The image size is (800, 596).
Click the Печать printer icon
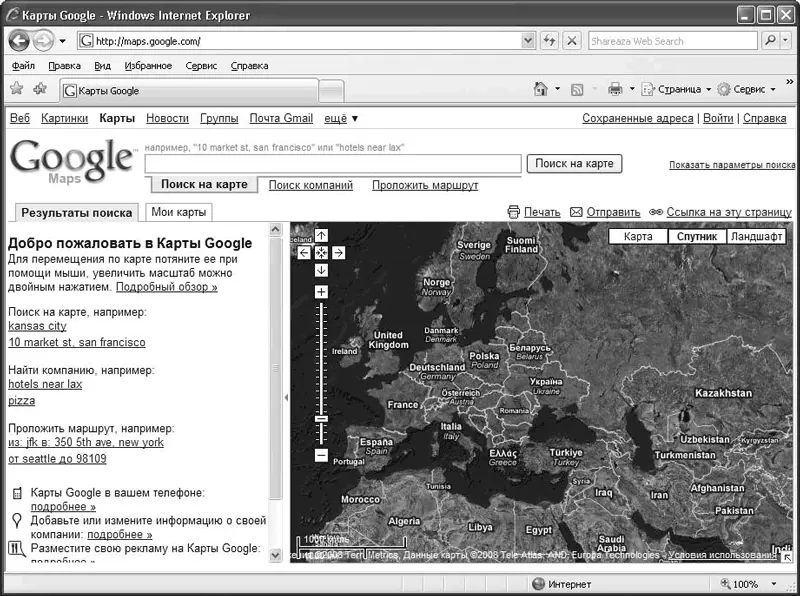pyautogui.click(x=514, y=212)
